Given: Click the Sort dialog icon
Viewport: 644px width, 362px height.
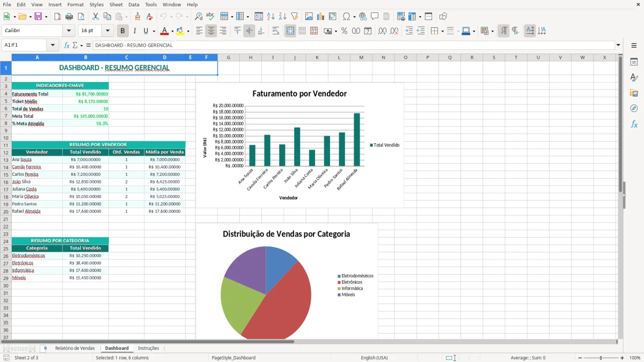Looking at the screenshot, I should coord(259,17).
